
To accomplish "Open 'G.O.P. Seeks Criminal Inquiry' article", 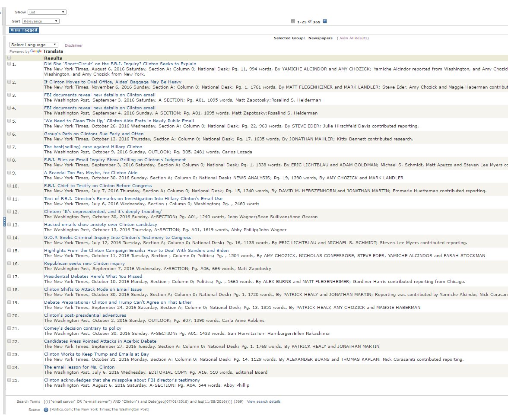I will click(x=117, y=238).
